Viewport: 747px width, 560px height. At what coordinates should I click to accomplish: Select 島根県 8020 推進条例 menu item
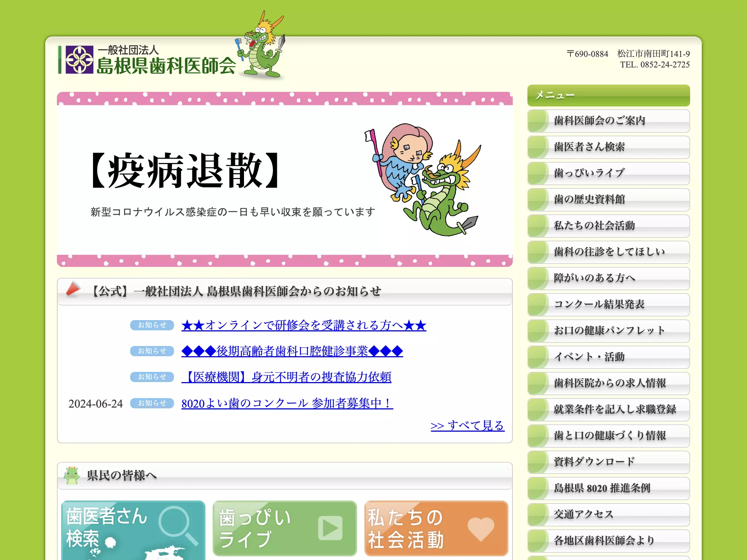click(x=608, y=488)
